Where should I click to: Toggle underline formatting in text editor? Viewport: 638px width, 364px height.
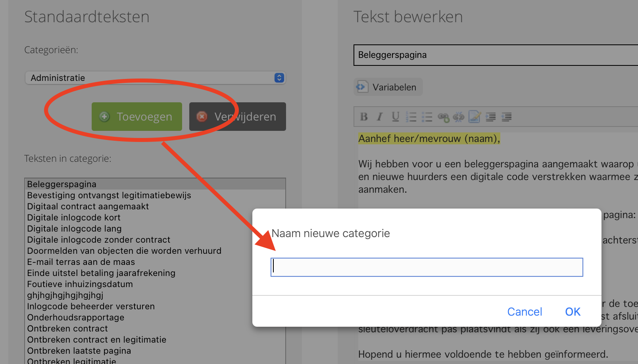396,117
